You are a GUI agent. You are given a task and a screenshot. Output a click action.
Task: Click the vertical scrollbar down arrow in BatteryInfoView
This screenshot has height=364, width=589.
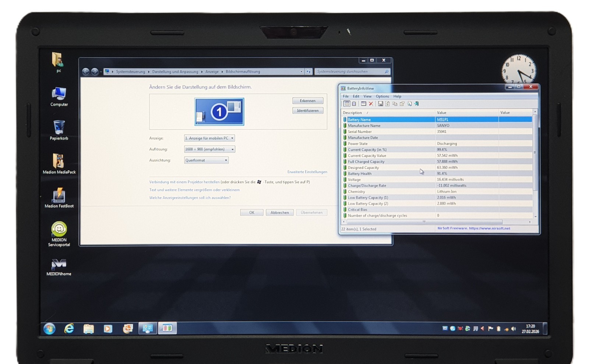tap(535, 216)
